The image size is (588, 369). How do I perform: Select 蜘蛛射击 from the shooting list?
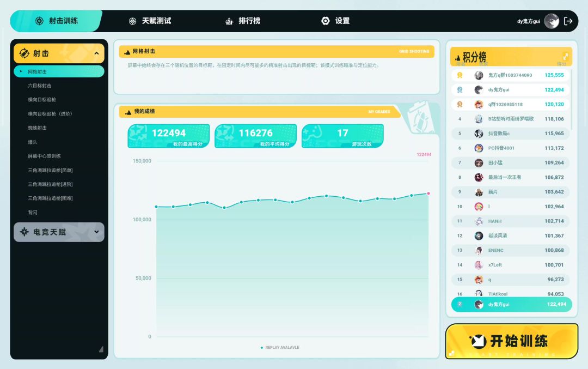tap(38, 128)
